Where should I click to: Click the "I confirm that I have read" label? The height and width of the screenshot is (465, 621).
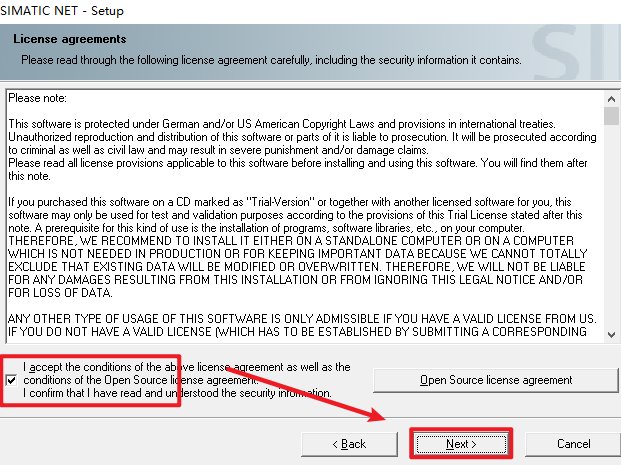(177, 393)
